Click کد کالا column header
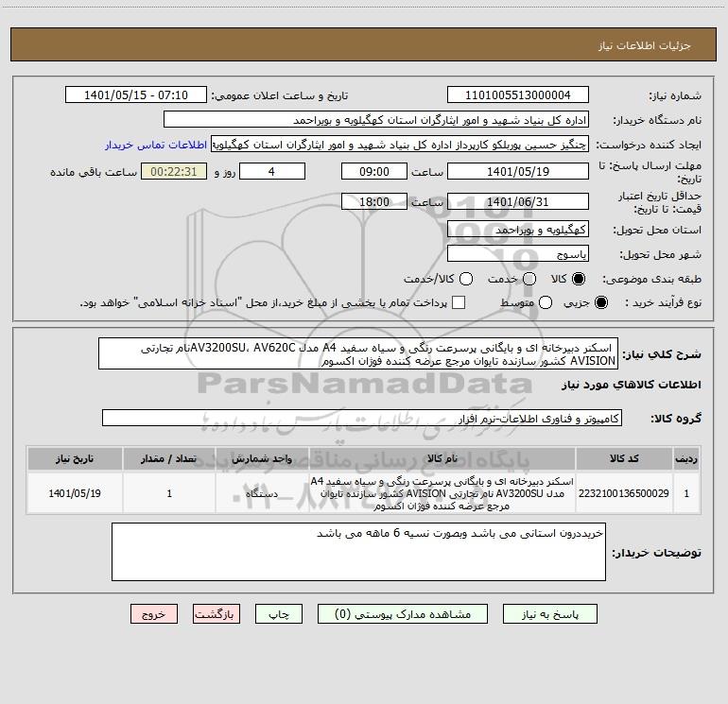This screenshot has height=704, width=728. pos(624,459)
